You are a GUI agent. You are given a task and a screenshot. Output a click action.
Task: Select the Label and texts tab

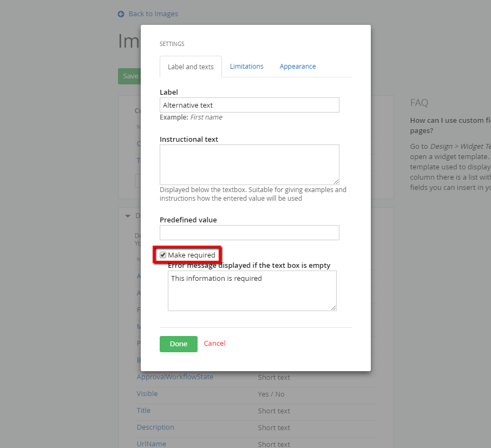[190, 66]
